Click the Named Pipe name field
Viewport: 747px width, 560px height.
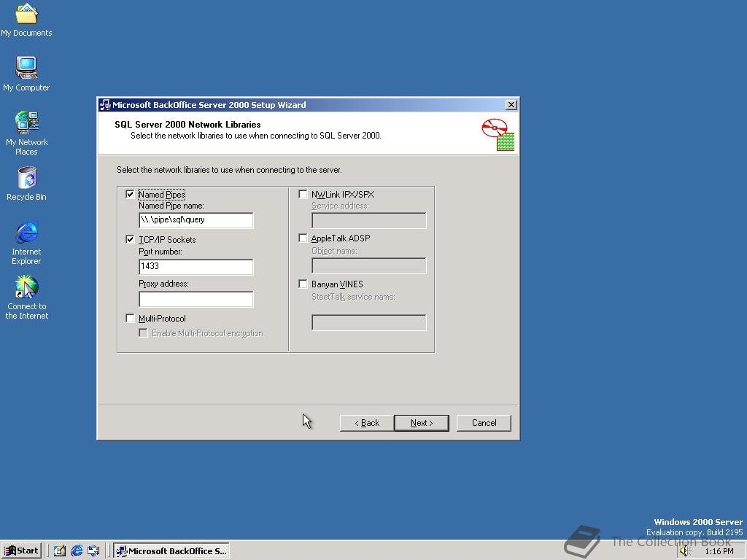pos(196,220)
